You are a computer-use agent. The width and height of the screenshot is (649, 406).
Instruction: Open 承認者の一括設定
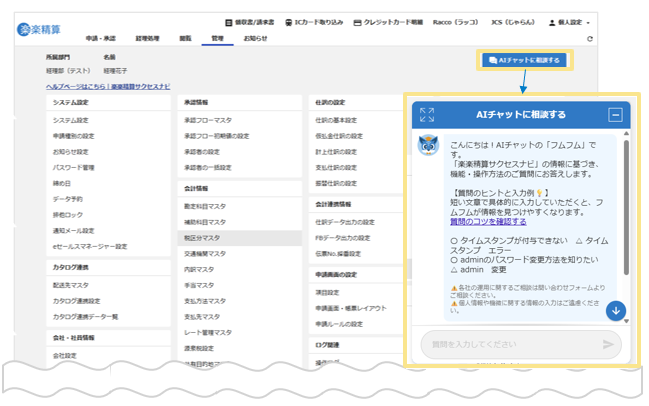pos(208,167)
